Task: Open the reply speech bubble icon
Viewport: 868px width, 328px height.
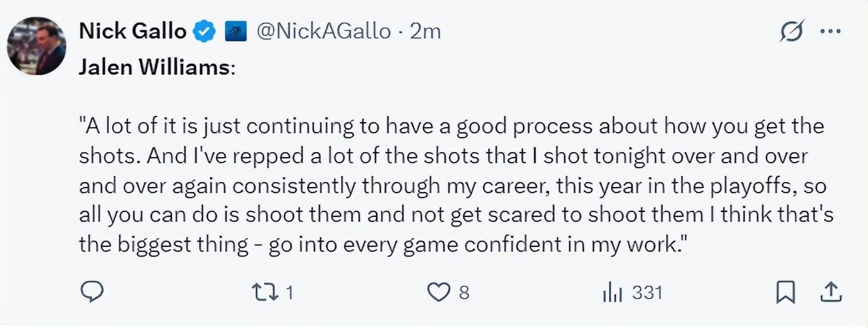Action: [x=92, y=292]
